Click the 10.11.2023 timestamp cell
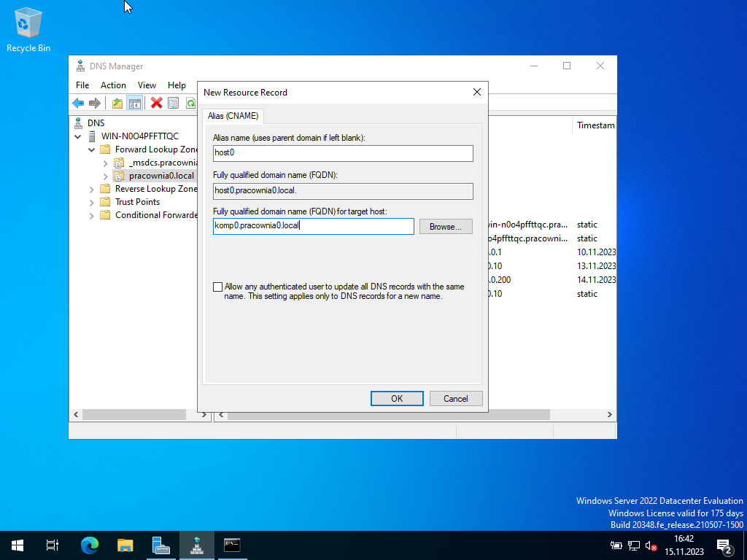The height and width of the screenshot is (560, 747). click(x=597, y=252)
